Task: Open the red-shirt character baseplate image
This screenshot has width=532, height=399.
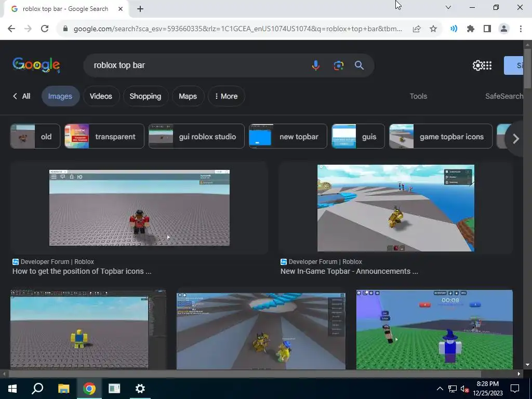Action: (x=139, y=208)
